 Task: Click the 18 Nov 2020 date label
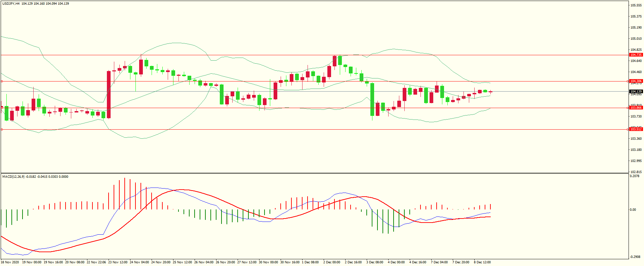(10, 262)
